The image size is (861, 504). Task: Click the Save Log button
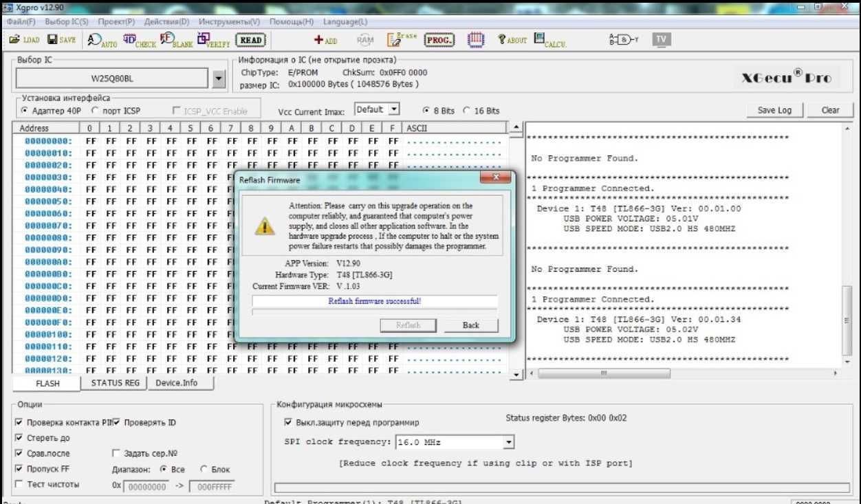(774, 110)
